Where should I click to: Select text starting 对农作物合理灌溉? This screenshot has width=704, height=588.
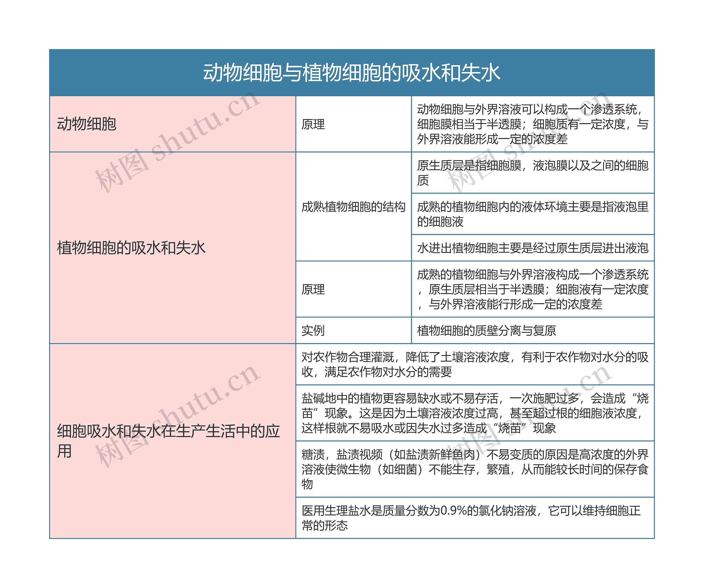[x=475, y=365]
